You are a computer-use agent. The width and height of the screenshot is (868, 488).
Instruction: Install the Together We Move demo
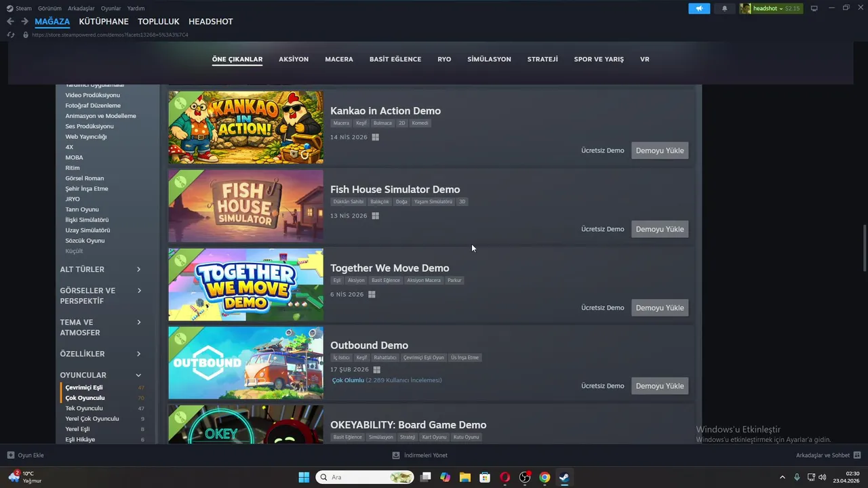point(660,308)
